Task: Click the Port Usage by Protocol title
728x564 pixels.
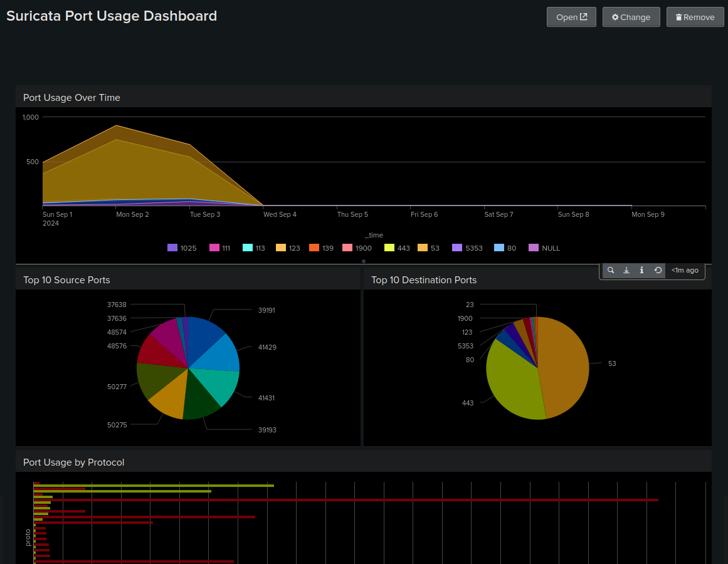Action: [x=74, y=462]
